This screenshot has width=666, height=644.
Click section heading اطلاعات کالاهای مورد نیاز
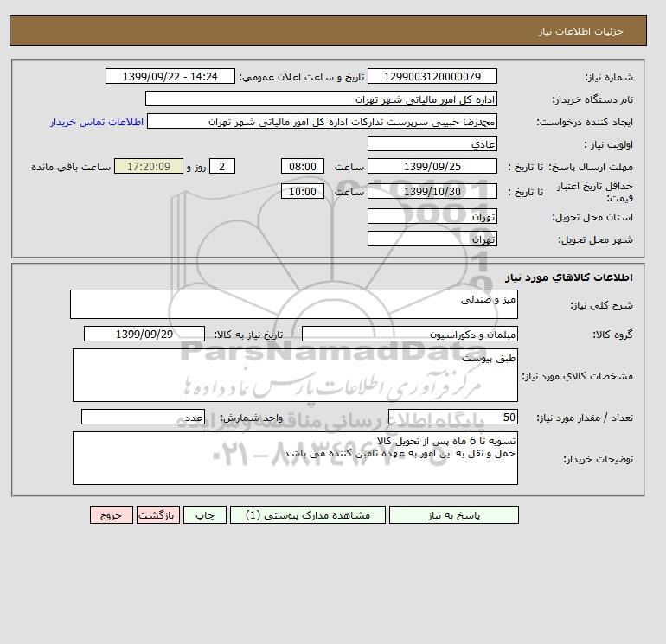click(569, 277)
